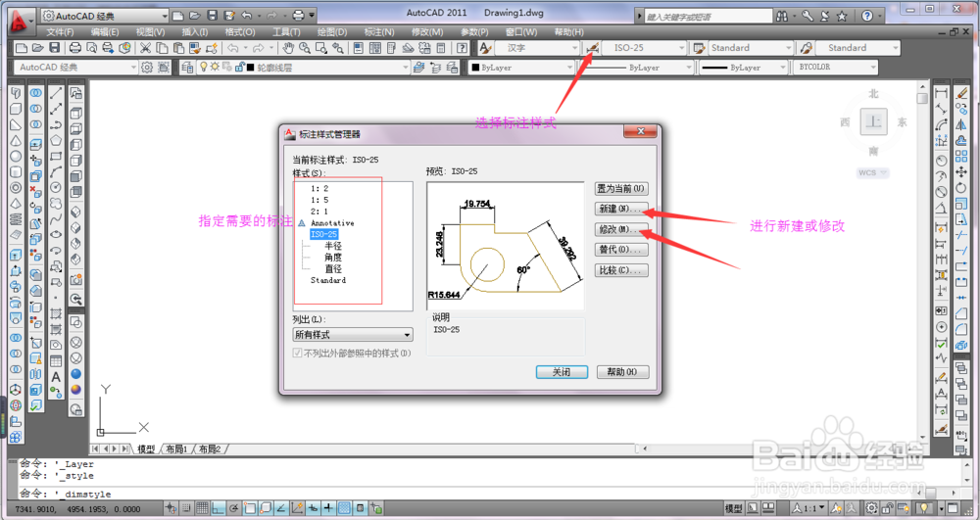Image resolution: width=980 pixels, height=520 pixels.
Task: Open 格式(O) menu
Action: click(240, 32)
